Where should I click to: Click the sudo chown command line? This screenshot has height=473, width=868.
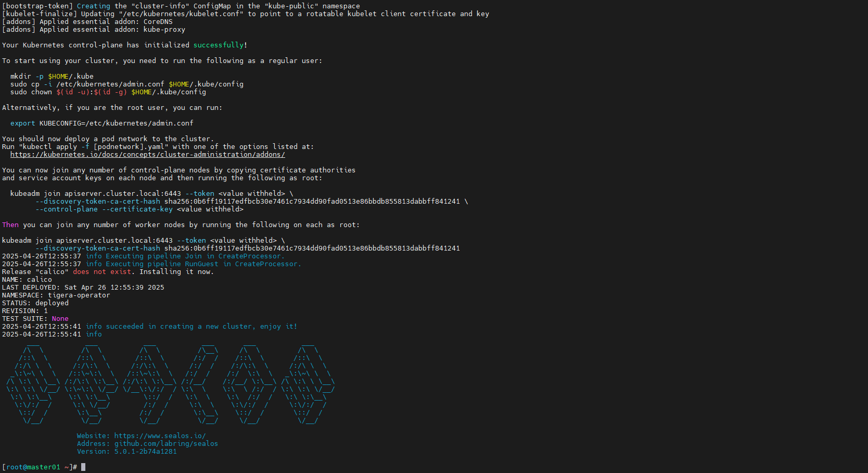[108, 92]
